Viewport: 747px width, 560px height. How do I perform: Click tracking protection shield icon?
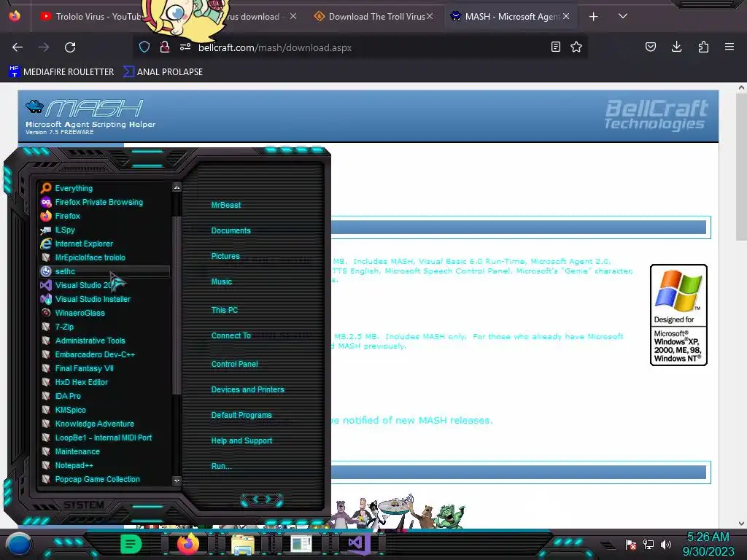click(144, 47)
